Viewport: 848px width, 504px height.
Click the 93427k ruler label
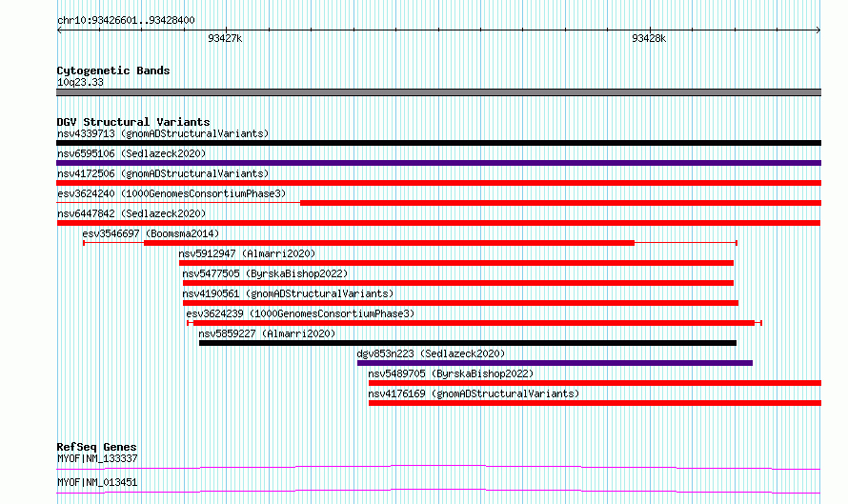(x=225, y=38)
